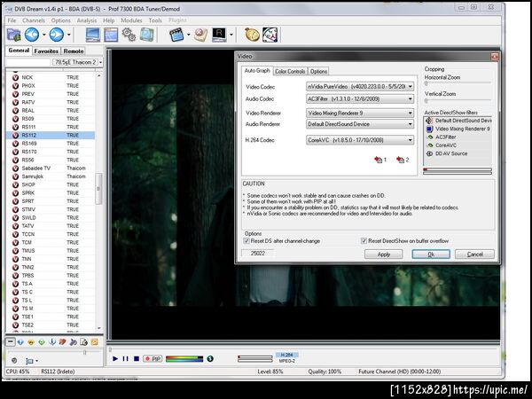
Task: Go to next channel with forward arrow
Action: [x=57, y=35]
